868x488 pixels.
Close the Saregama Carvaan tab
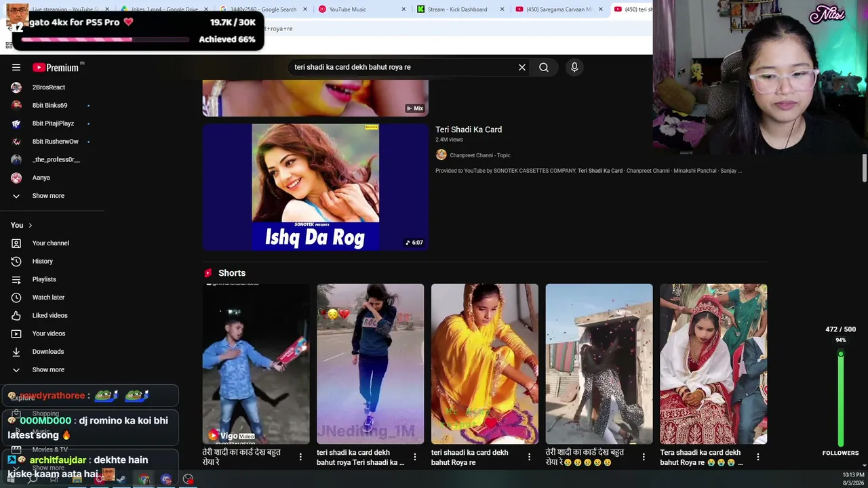[x=600, y=9]
